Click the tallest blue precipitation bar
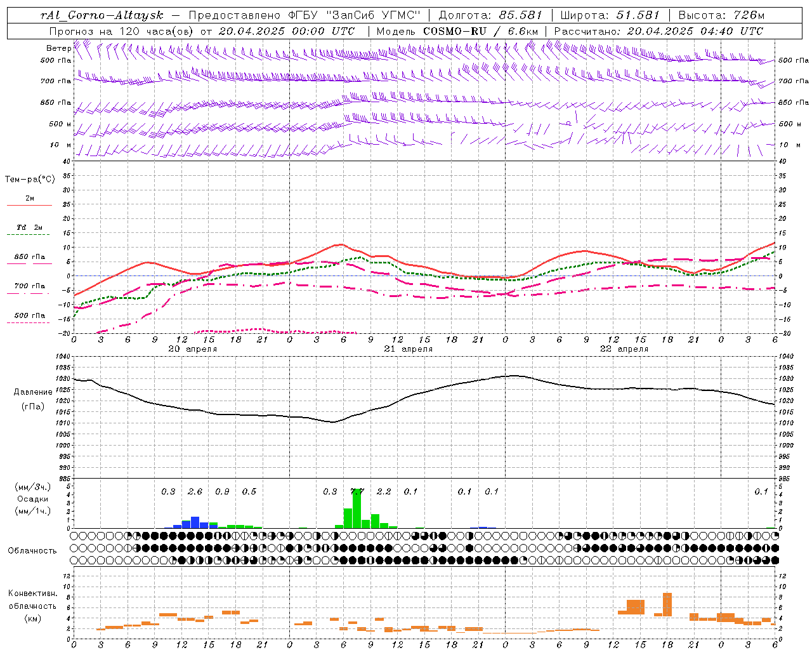The width and height of the screenshot is (812, 650). pos(195,522)
